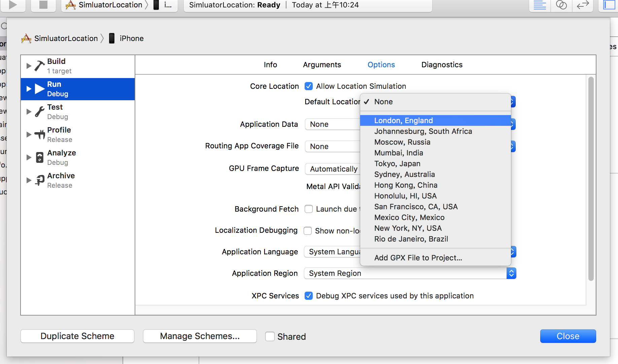This screenshot has width=618, height=364.
Task: Show the standard editor in toolbar
Action: [540, 5]
